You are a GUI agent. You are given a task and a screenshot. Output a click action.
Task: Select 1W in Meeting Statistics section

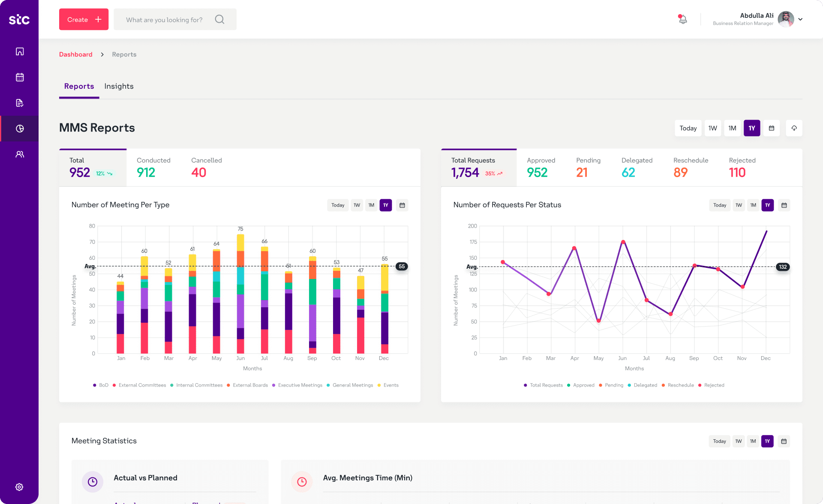click(x=738, y=441)
